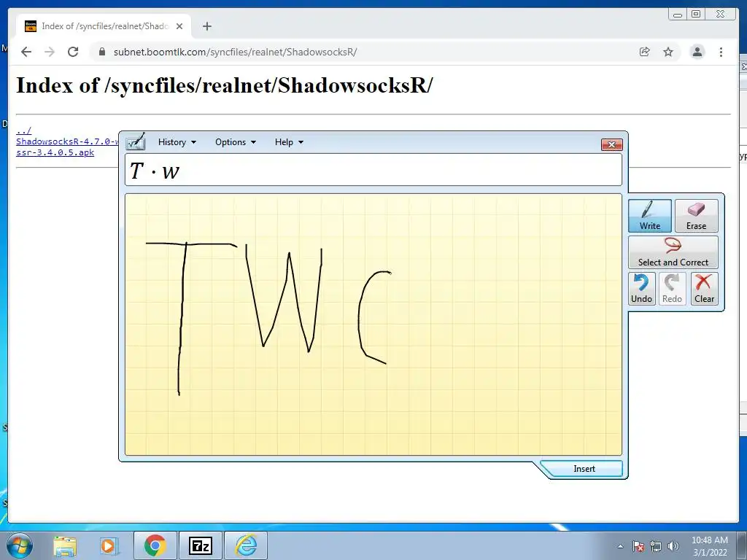The width and height of the screenshot is (747, 560).
Task: Restore down the Chrome window
Action: pyautogui.click(x=696, y=15)
